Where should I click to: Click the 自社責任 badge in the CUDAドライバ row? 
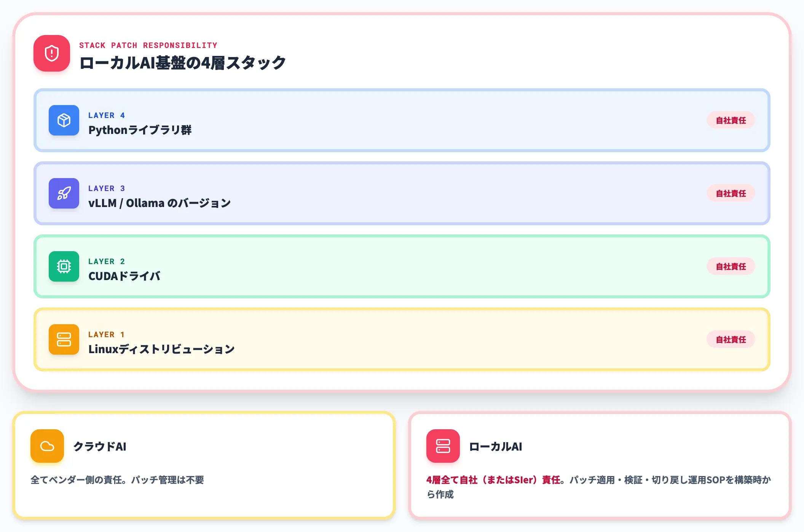click(x=731, y=266)
